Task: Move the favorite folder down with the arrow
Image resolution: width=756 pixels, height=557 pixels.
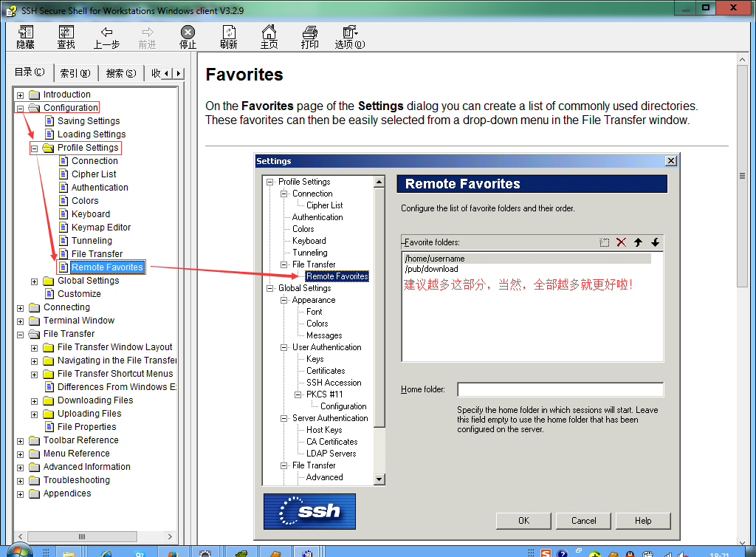Action: pos(656,242)
